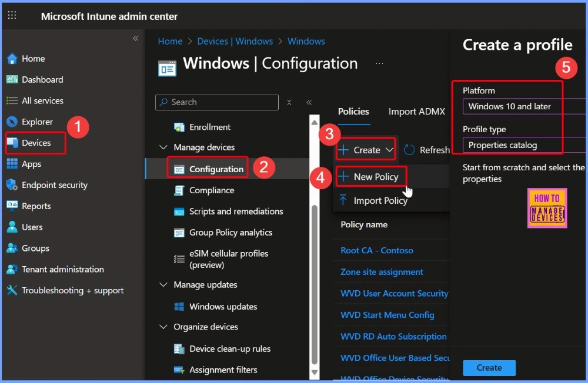Open the Apps grid icon
This screenshot has width=588, height=383.
click(x=12, y=164)
